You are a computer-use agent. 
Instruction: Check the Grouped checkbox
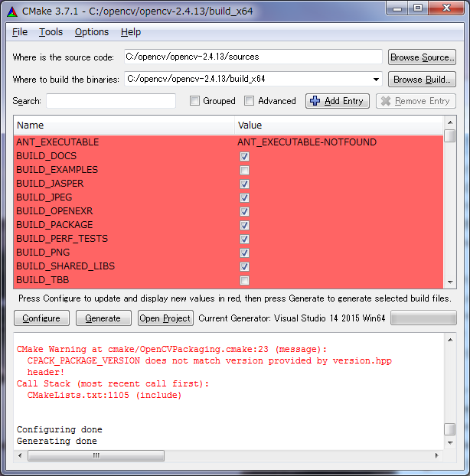click(194, 101)
